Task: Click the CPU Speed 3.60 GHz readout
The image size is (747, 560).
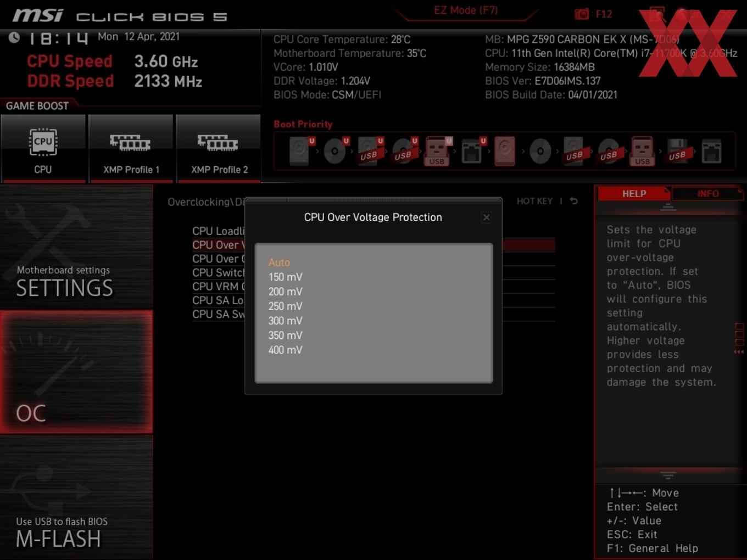Action: point(113,61)
